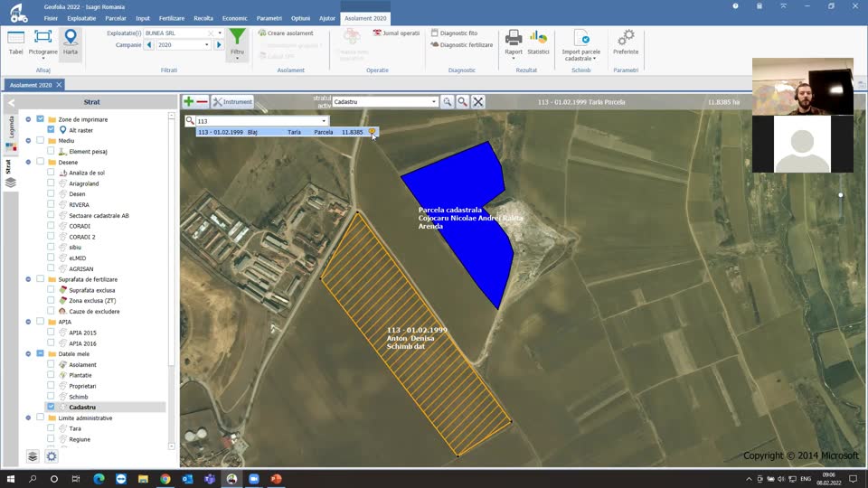Open the Parametri menu

269,18
